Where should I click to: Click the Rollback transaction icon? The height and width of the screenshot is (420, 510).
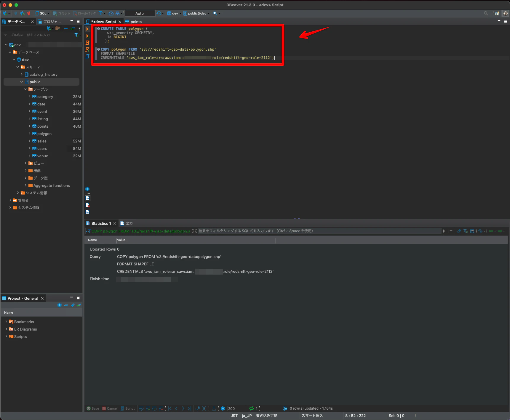coord(85,13)
